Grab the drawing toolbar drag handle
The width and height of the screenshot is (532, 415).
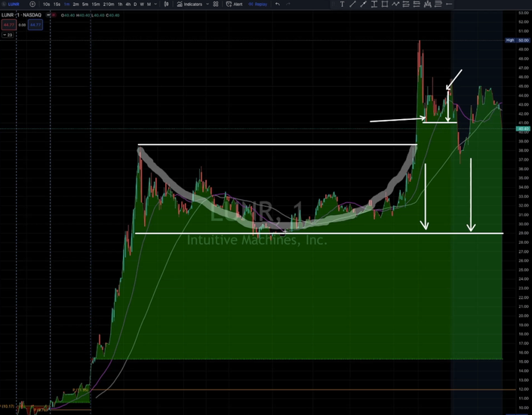[334, 4]
